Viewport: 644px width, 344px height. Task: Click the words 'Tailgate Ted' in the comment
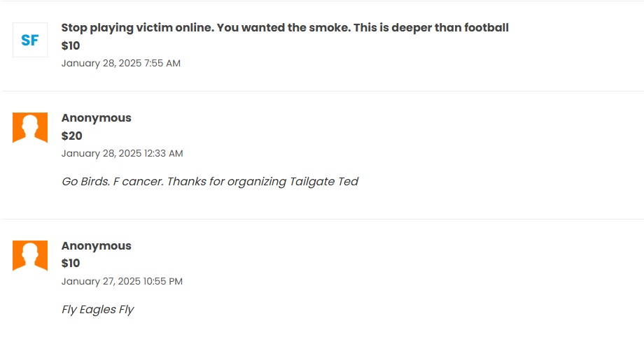(323, 182)
